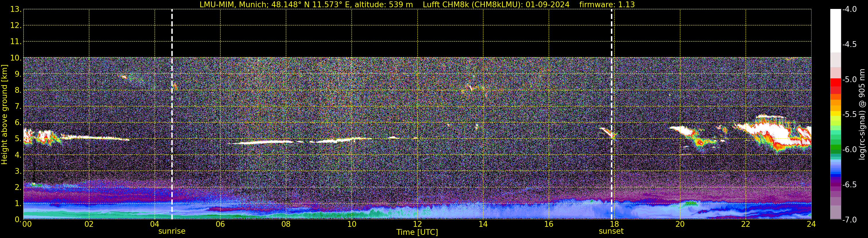Pick the white segment of the colorbar

point(835,31)
